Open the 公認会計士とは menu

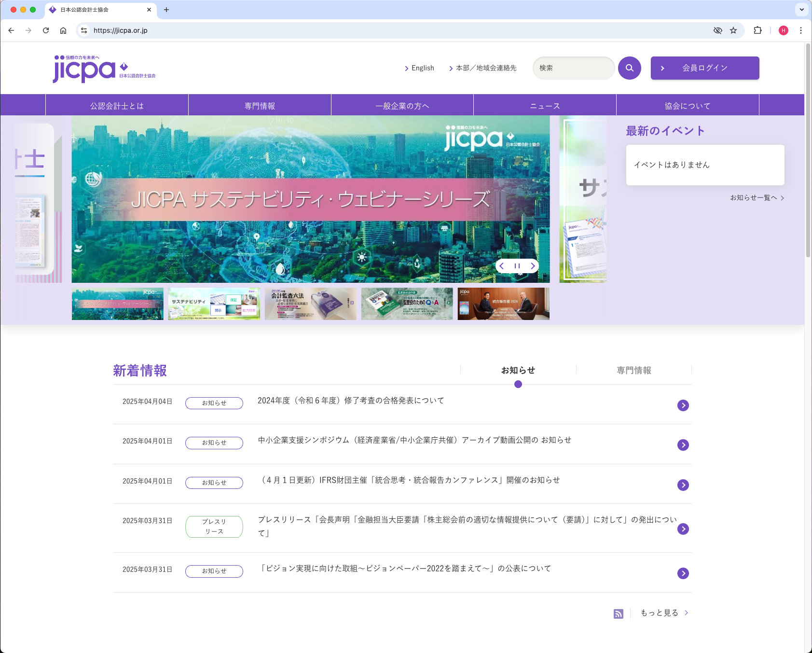coord(117,106)
